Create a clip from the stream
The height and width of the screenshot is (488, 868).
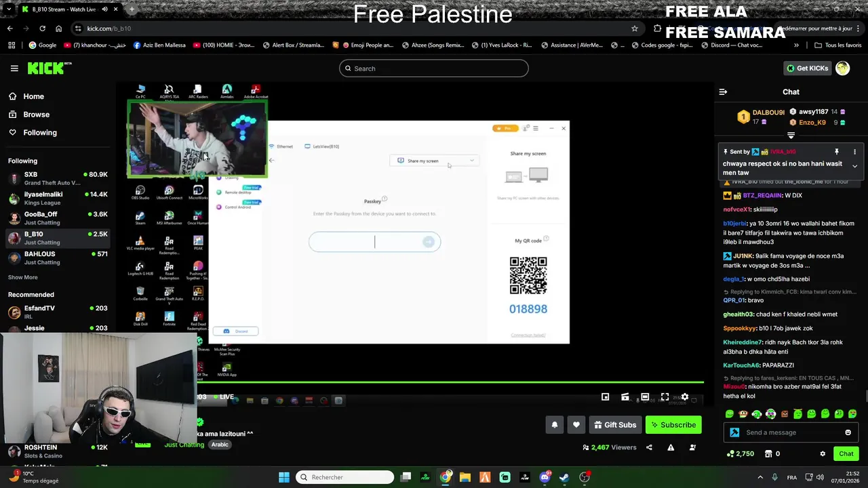pos(625,397)
